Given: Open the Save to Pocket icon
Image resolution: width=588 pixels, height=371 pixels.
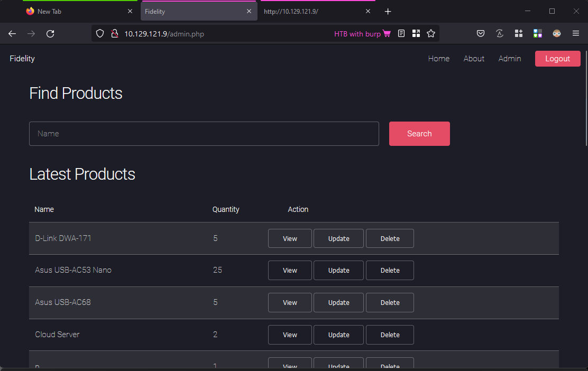Looking at the screenshot, I should 481,34.
